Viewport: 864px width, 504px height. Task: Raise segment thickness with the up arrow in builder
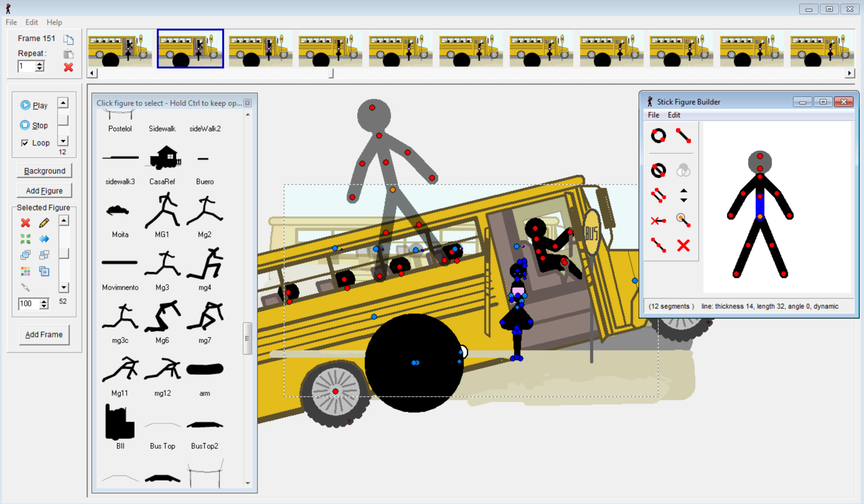tap(684, 191)
